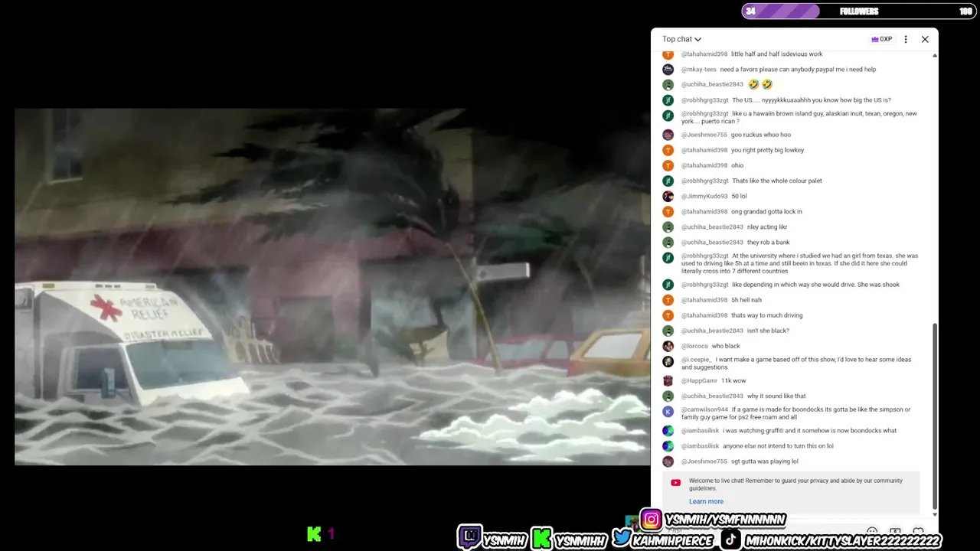Click the @lorcoca username
980x551 pixels.
click(694, 346)
